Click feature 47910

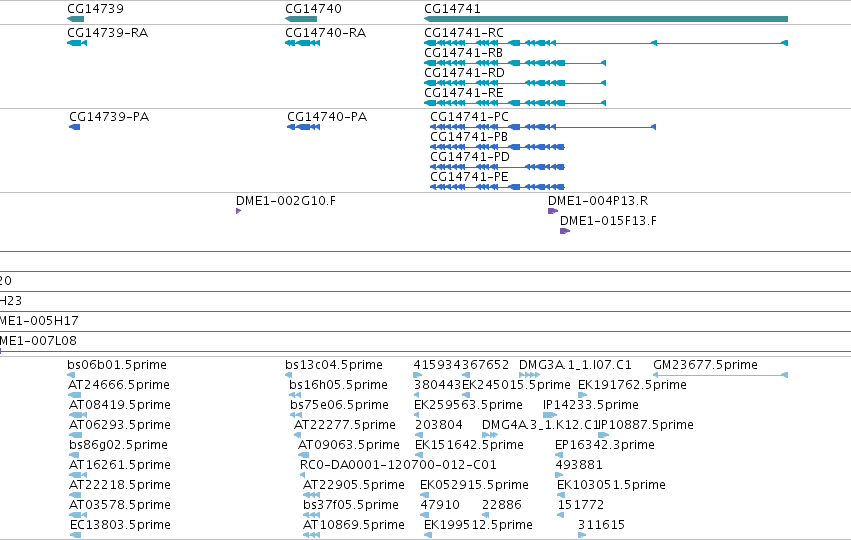(440, 505)
